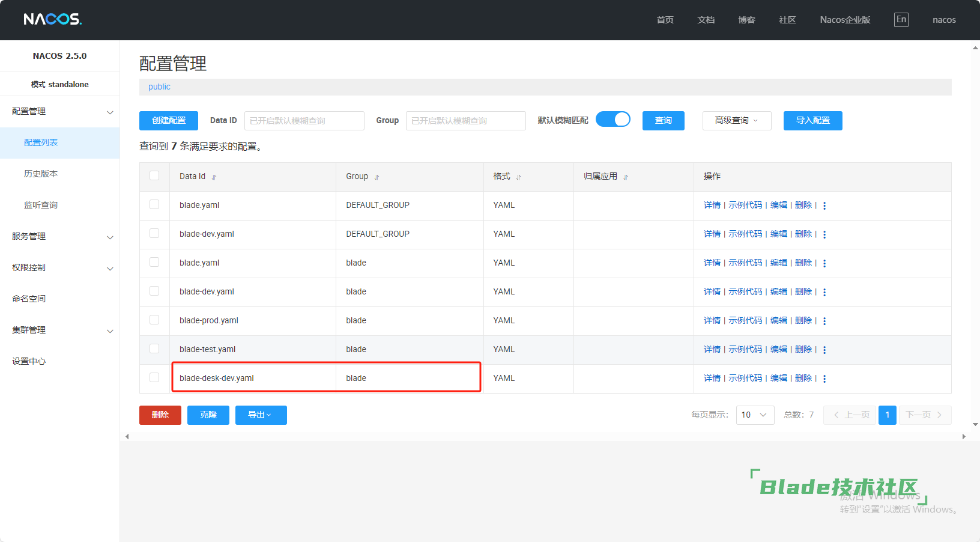Check the blade.yaml DEFAULT_GROUP row checkbox

pyautogui.click(x=154, y=204)
